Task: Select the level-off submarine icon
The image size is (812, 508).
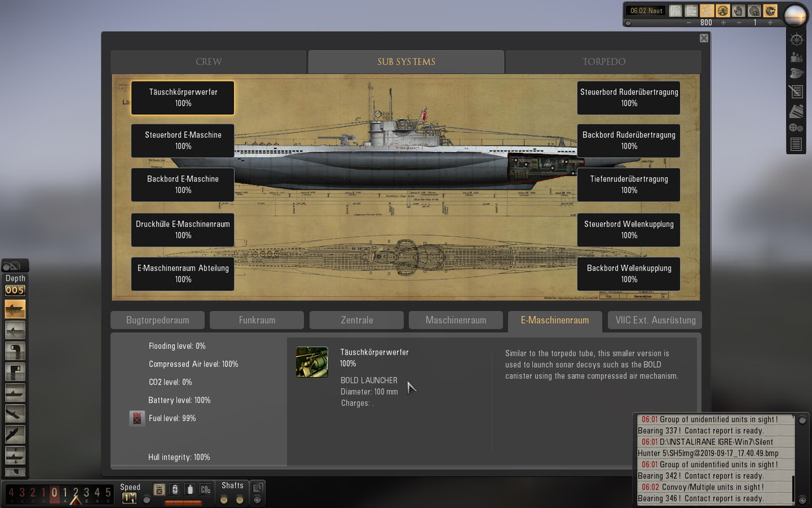Action: pos(15,393)
